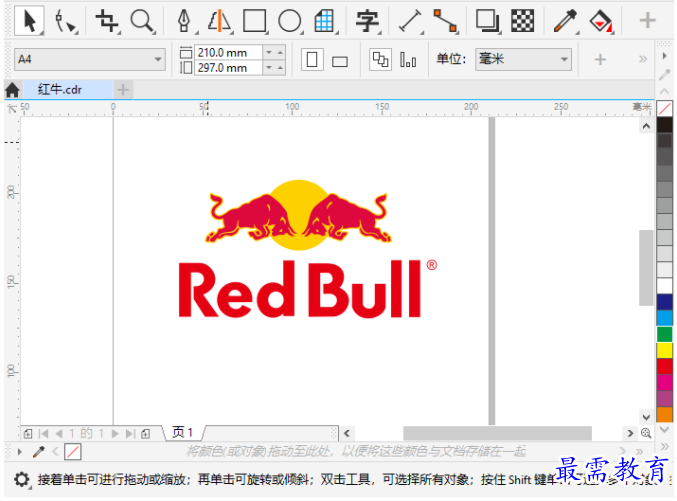The width and height of the screenshot is (677, 501).
Task: Apply layout to all pages
Action: pyautogui.click(x=380, y=60)
